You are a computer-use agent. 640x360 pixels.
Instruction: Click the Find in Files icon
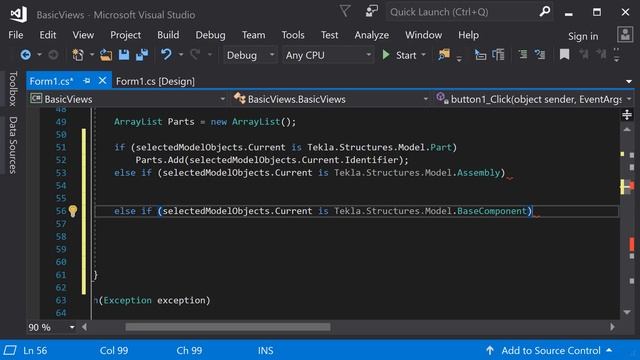pos(444,55)
